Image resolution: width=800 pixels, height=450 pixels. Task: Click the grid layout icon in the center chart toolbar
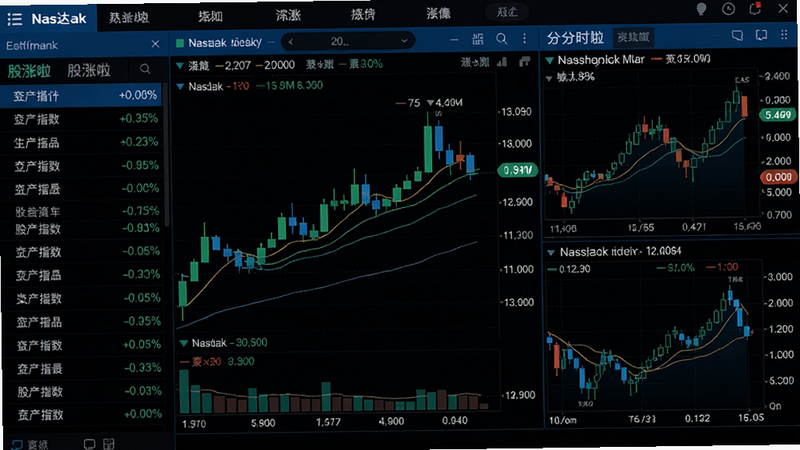pos(478,39)
